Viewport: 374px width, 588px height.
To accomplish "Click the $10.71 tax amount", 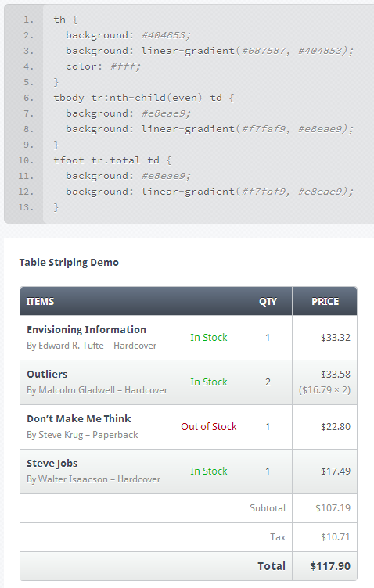I will (336, 537).
